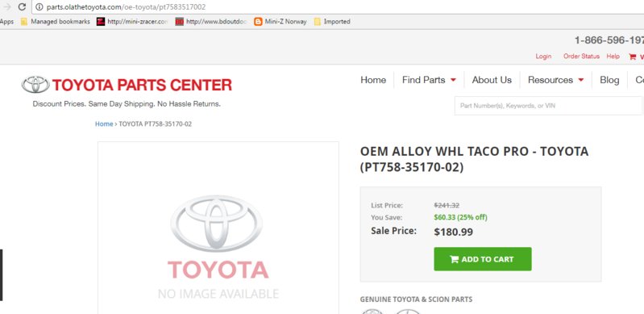This screenshot has width=644, height=314.
Task: Click the red shopping cart icon
Action: 632,57
